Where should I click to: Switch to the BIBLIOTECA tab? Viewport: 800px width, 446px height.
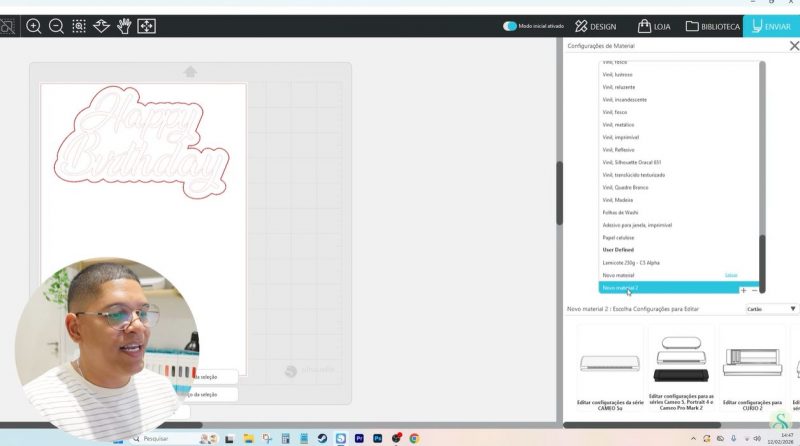click(x=713, y=26)
